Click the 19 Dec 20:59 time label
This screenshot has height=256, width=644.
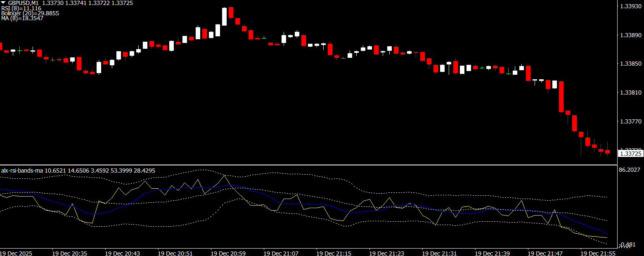(x=228, y=253)
